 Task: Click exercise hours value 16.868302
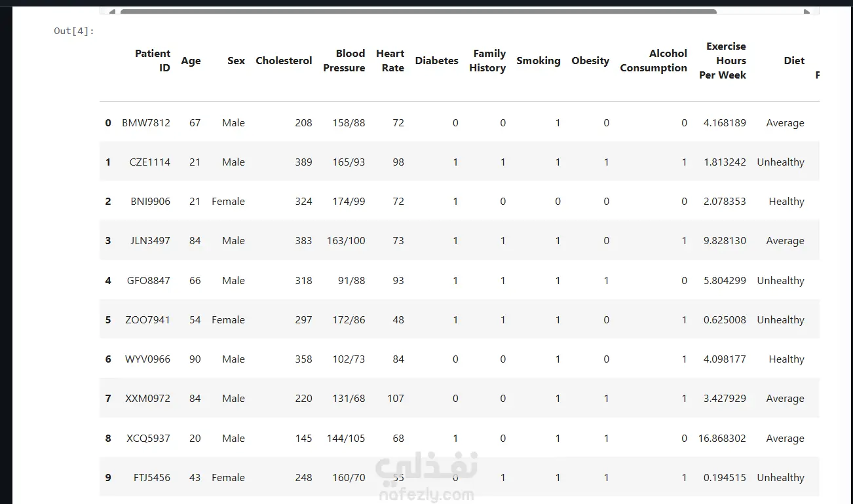[722, 439]
